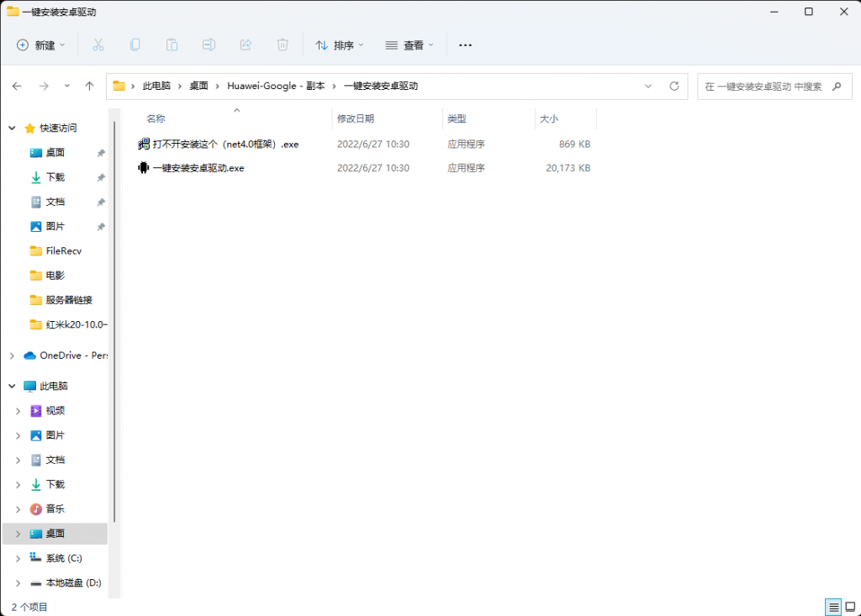
Task: Click the Share icon in toolbar
Action: [x=246, y=45]
